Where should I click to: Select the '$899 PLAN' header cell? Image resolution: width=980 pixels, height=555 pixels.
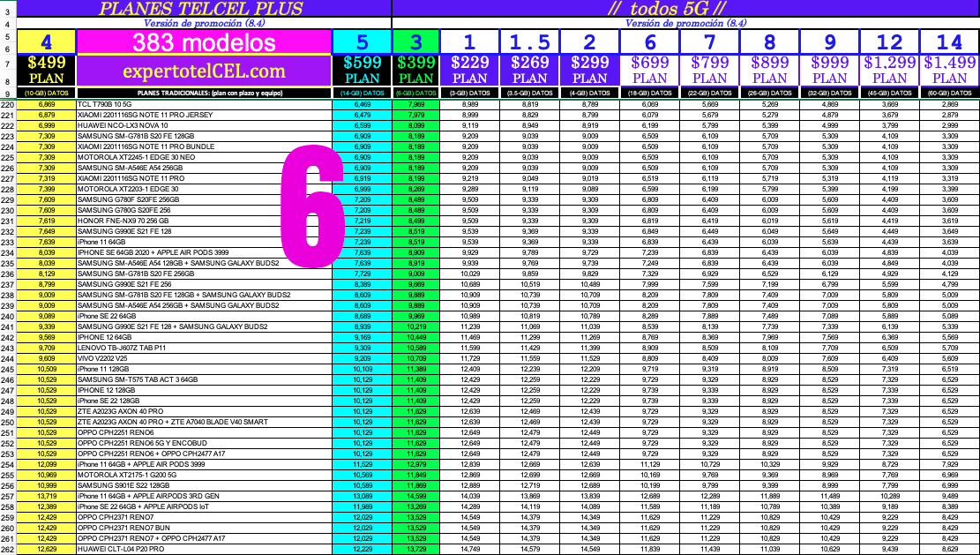769,71
